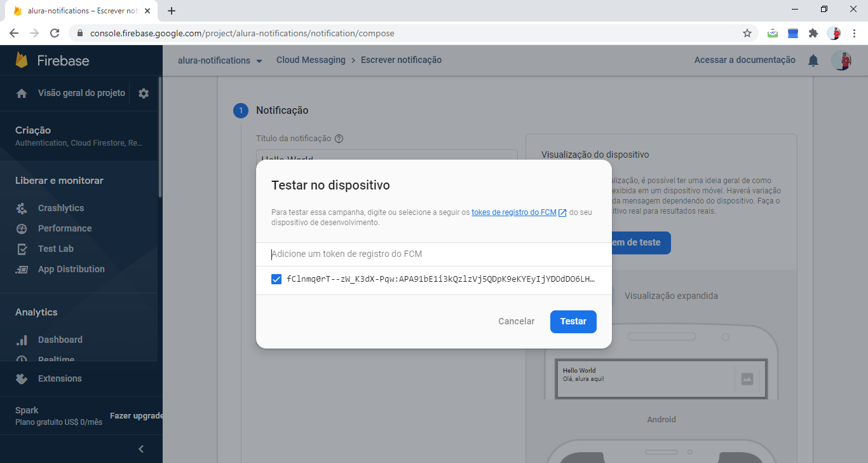Image resolution: width=868 pixels, height=463 pixels.
Task: Open the Analytics Dashboard icon
Action: click(x=22, y=340)
